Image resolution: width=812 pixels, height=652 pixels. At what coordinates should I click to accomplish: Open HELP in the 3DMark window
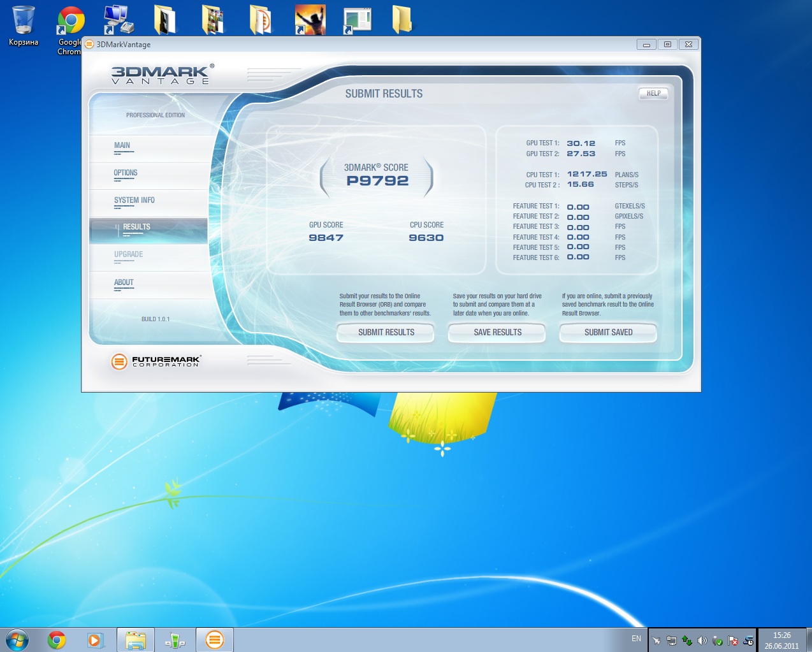[x=653, y=94]
